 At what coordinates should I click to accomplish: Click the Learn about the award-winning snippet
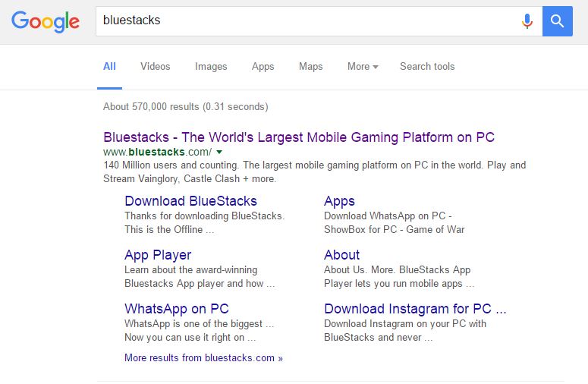(x=200, y=277)
